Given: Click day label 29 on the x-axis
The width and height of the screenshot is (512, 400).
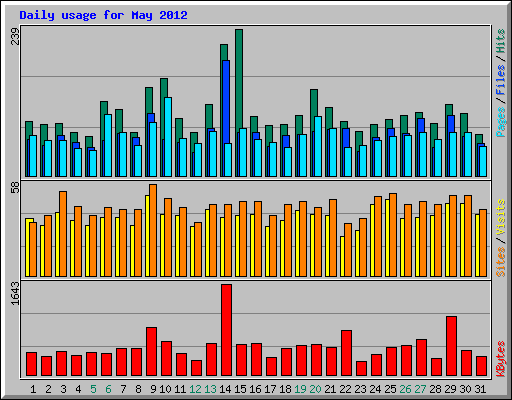Looking at the screenshot, I should (450, 389).
